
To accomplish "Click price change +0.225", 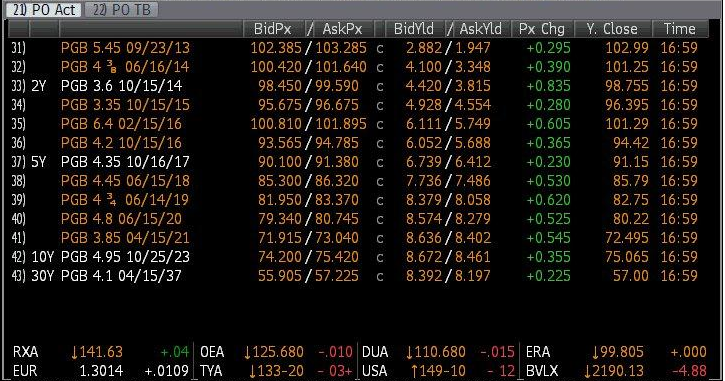I will coord(549,276).
